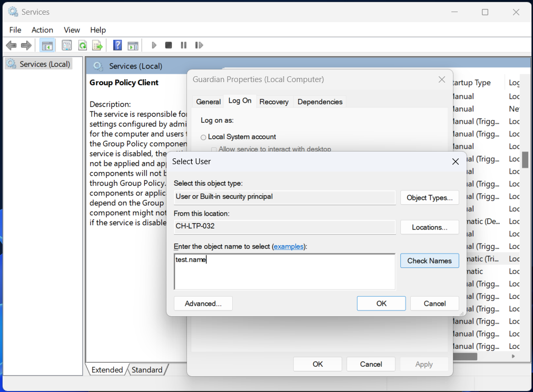Restart Service with the toolbar icon
Image resolution: width=533 pixels, height=392 pixels.
coord(199,45)
